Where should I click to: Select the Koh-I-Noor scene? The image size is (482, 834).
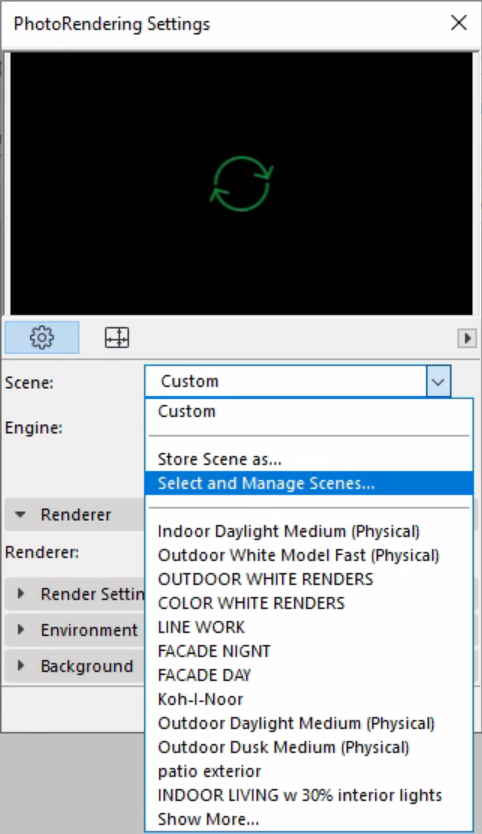[x=309, y=699]
